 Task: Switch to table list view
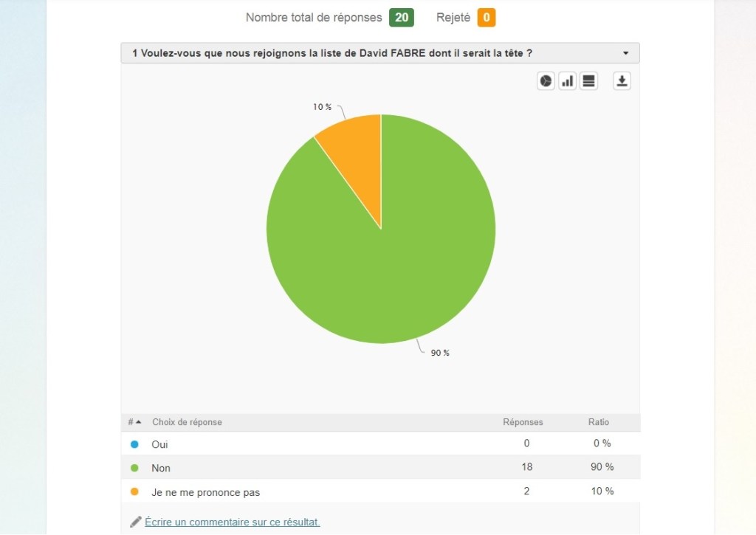click(x=589, y=81)
